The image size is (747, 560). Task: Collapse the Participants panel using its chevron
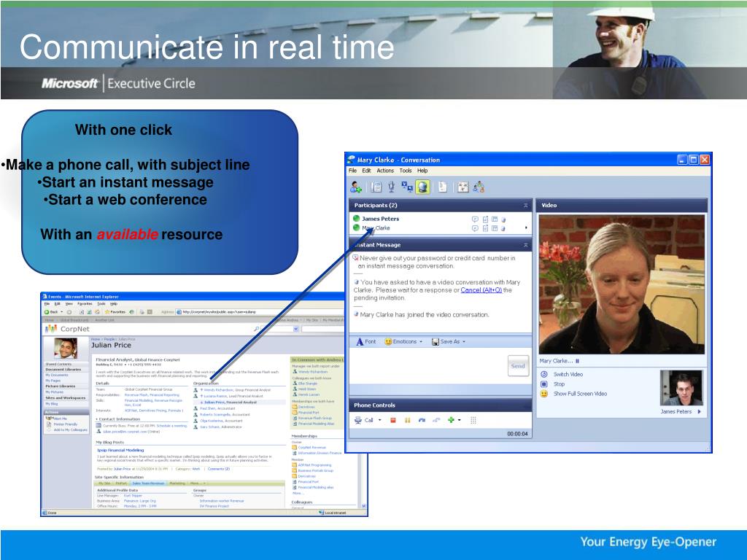tap(525, 205)
